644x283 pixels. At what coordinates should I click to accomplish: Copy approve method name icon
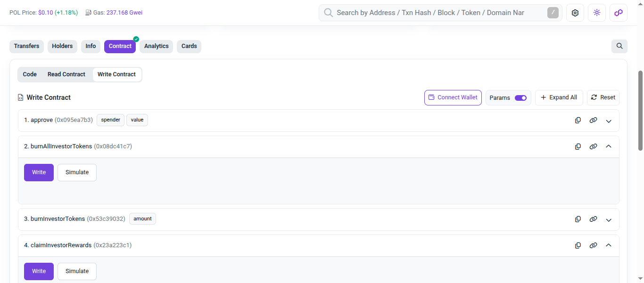578,121
